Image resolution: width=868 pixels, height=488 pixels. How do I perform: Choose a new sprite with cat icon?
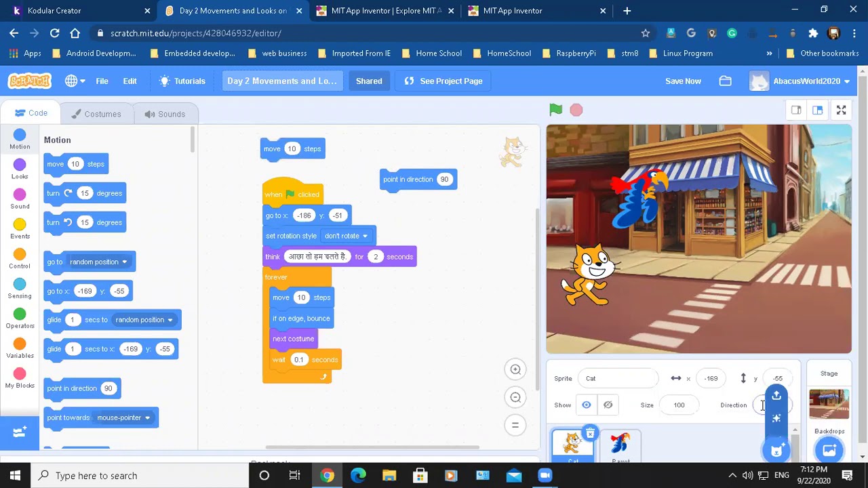pyautogui.click(x=776, y=449)
